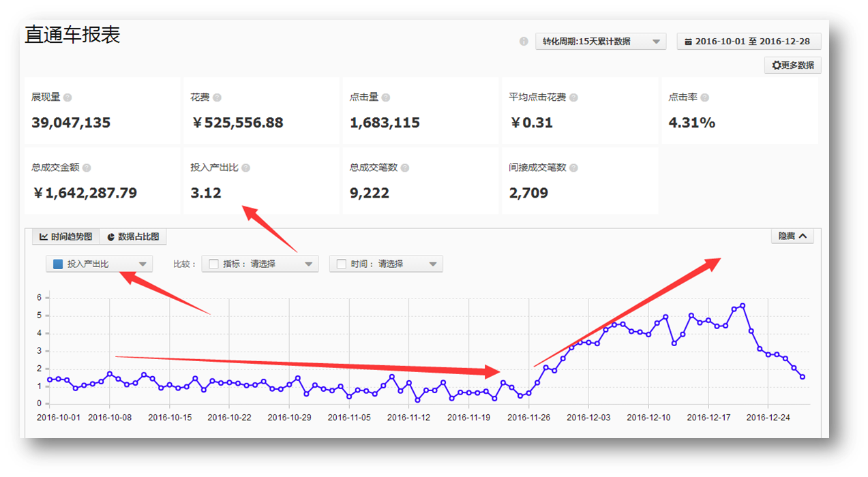The height and width of the screenshot is (477, 868).
Task: Click help icon next to 点击率
Action: 705,97
